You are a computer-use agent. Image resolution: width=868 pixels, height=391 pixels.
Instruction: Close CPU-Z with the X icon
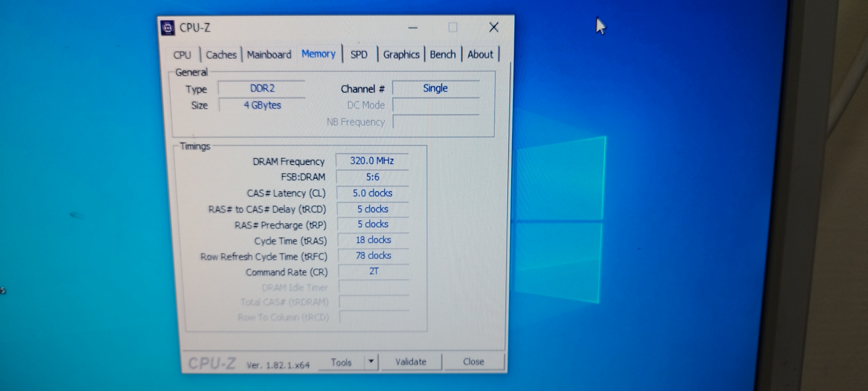494,27
